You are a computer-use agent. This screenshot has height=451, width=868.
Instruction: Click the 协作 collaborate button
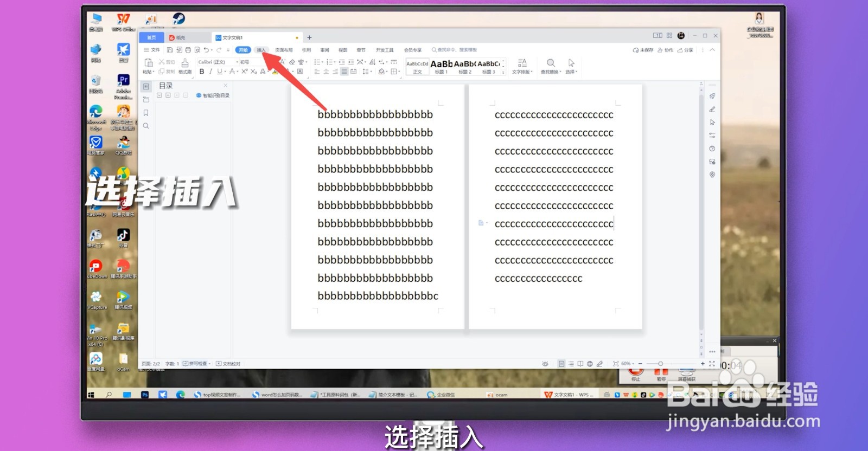pyautogui.click(x=666, y=50)
